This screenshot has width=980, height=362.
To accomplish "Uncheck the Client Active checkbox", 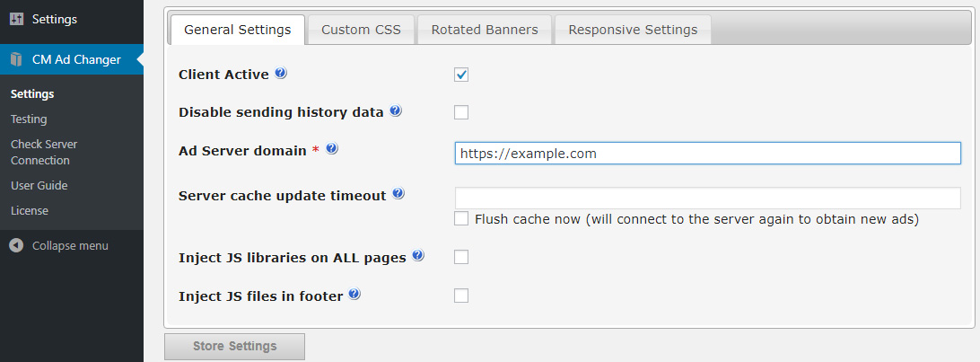I will pos(461,75).
